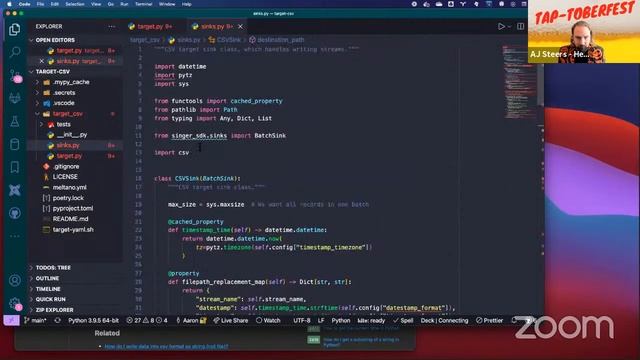The height and width of the screenshot is (360, 640).
Task: Open the Testing flask view
Action: coord(15,121)
